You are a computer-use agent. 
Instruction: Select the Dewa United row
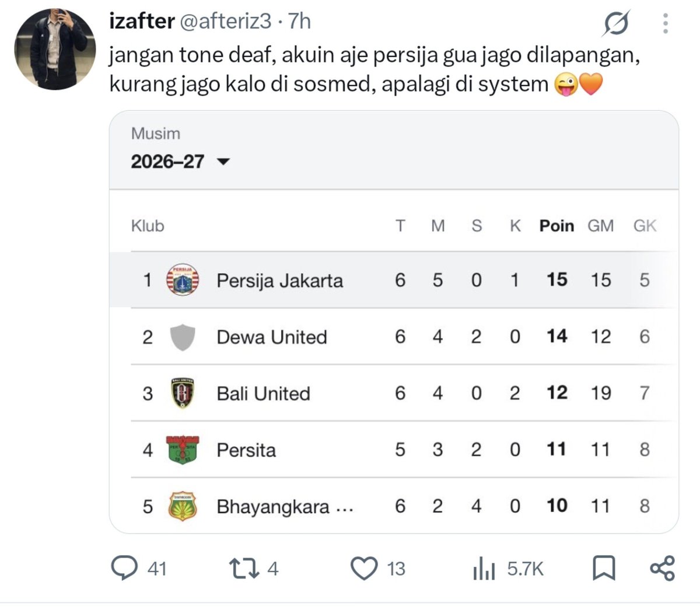(394, 336)
